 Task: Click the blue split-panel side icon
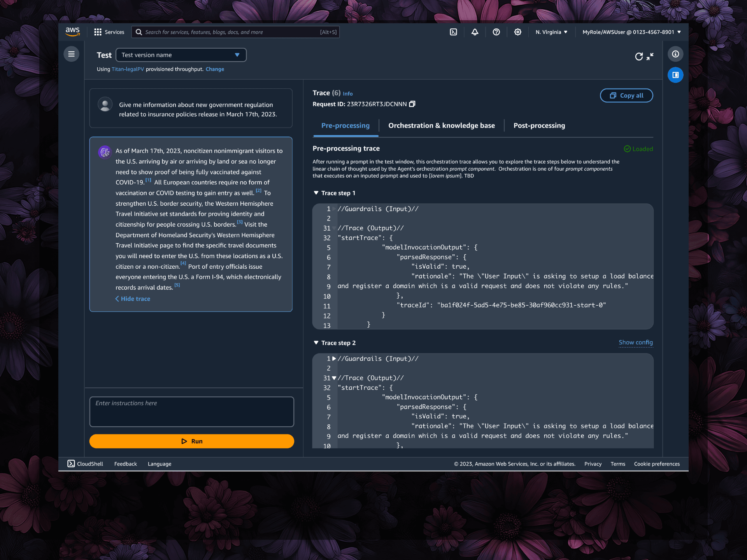pos(675,75)
